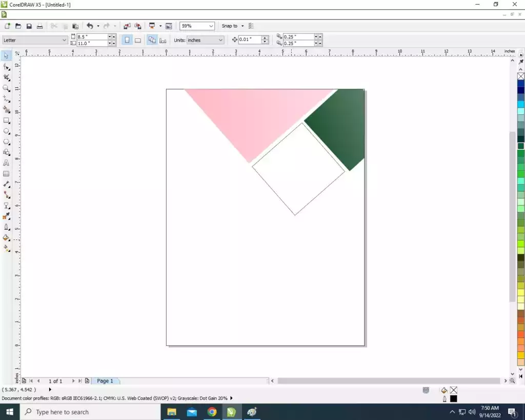The width and height of the screenshot is (525, 420).
Task: Expand the Snap to dropdown
Action: (243, 26)
